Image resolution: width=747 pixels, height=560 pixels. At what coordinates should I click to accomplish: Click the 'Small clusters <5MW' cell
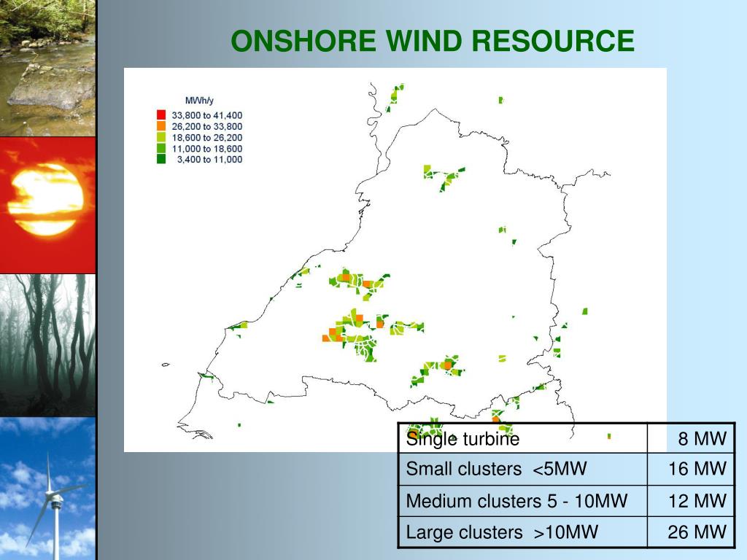tap(522, 469)
